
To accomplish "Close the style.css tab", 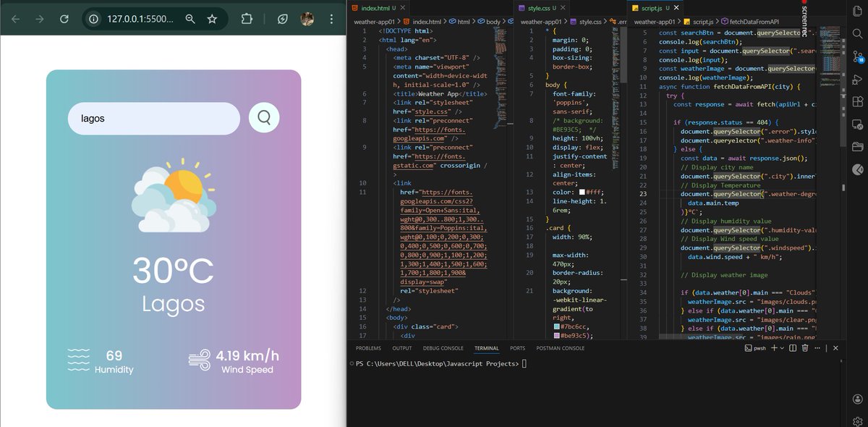I will coord(563,8).
